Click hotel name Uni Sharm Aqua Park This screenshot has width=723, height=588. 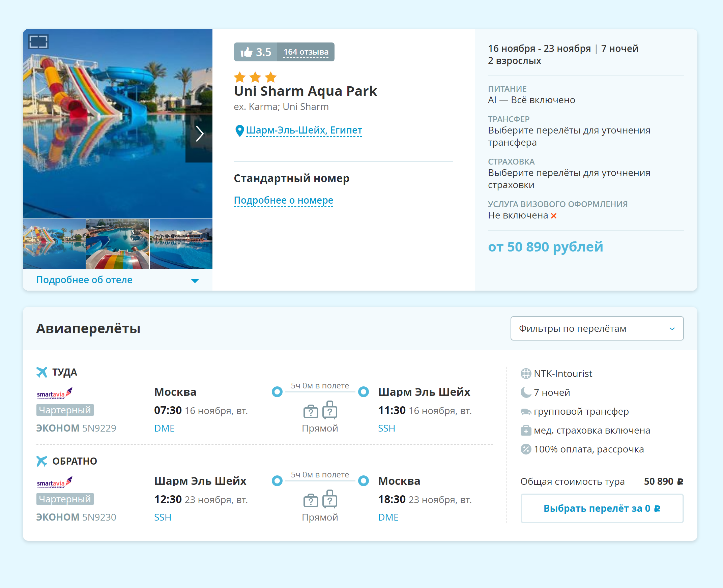point(305,91)
